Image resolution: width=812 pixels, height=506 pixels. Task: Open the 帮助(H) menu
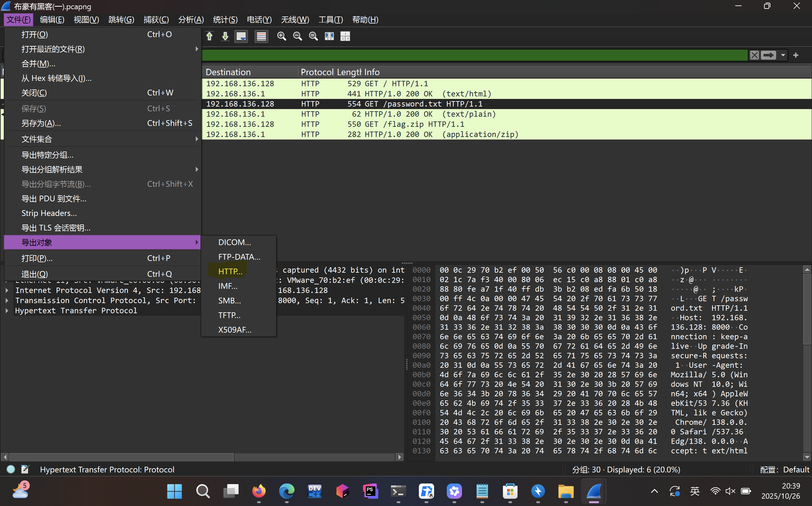(x=365, y=20)
